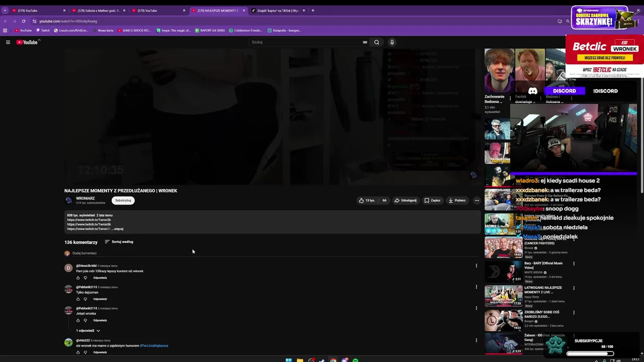Open new browser tab with plus icon
The height and width of the screenshot is (362, 644).
point(312,10)
